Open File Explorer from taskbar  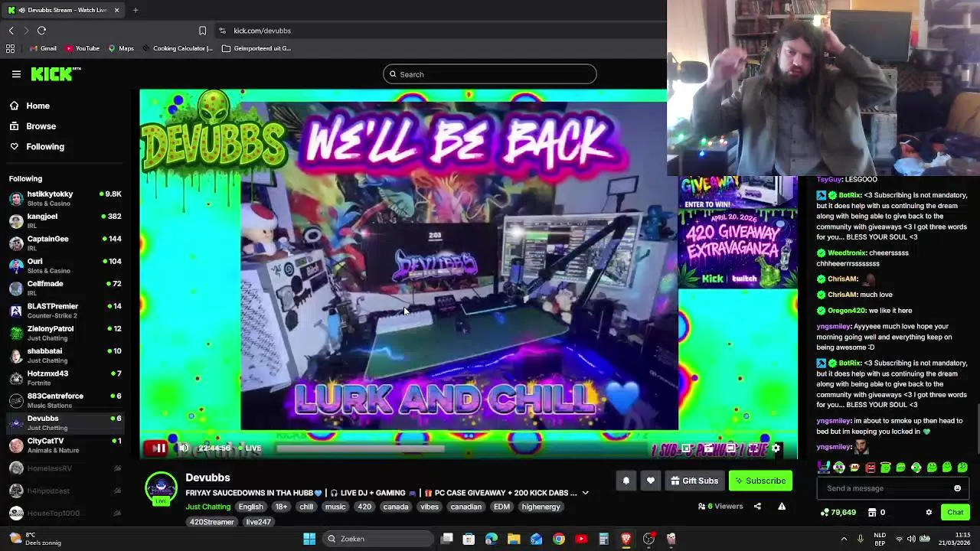point(514,539)
